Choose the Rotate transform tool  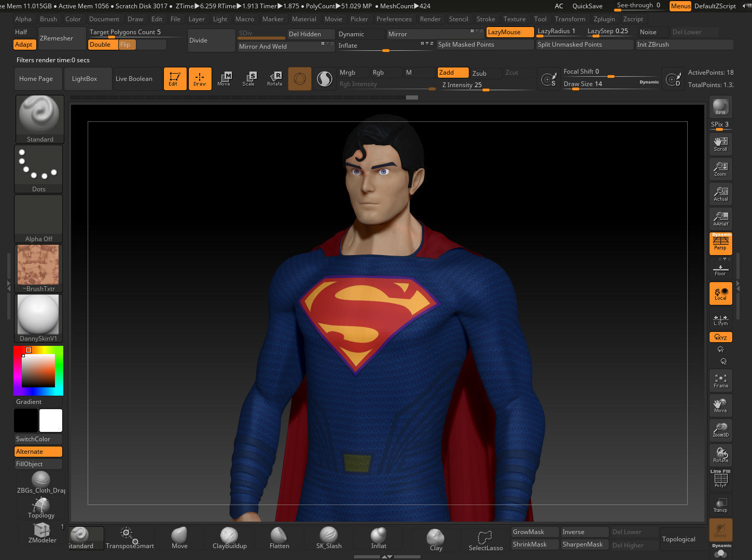tap(275, 79)
